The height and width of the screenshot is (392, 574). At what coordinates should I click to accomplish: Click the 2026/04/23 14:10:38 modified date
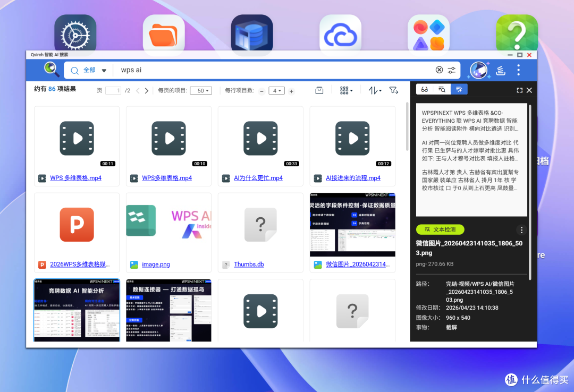(x=472, y=308)
